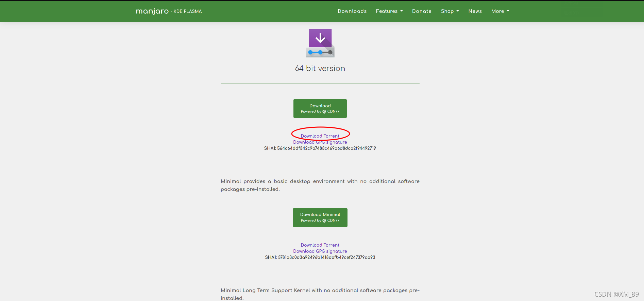Expand the Features dropdown menu
The width and height of the screenshot is (644, 301).
click(389, 11)
